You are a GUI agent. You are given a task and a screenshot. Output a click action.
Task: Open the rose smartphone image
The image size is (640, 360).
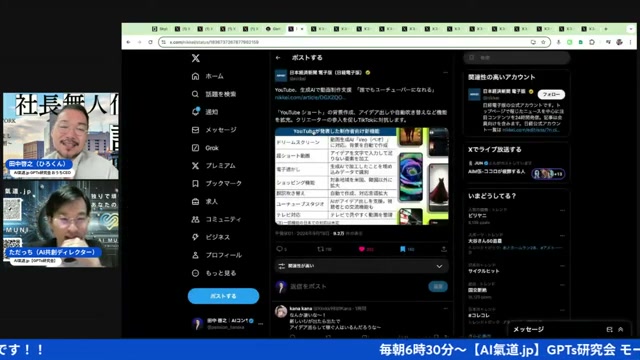(411, 177)
